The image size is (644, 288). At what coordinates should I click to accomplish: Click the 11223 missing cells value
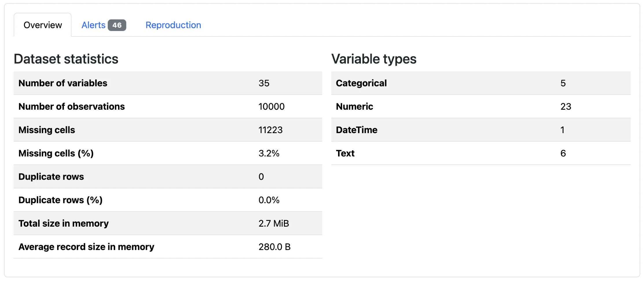[x=270, y=130]
